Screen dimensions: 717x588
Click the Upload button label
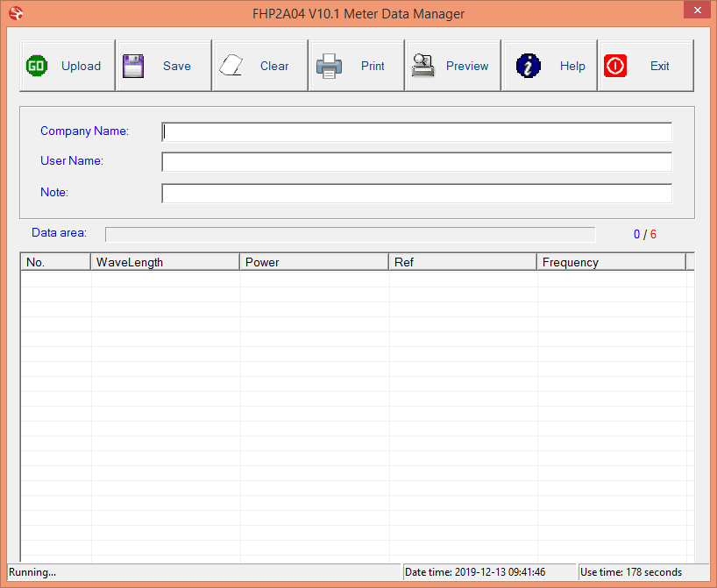81,66
